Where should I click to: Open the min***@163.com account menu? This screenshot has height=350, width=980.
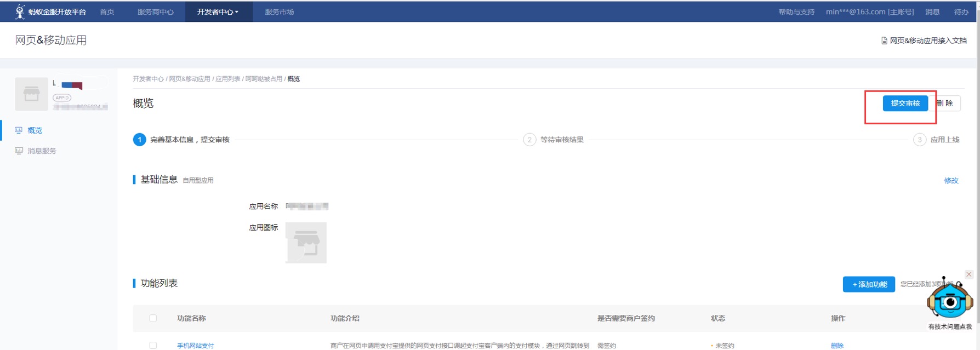click(x=869, y=12)
